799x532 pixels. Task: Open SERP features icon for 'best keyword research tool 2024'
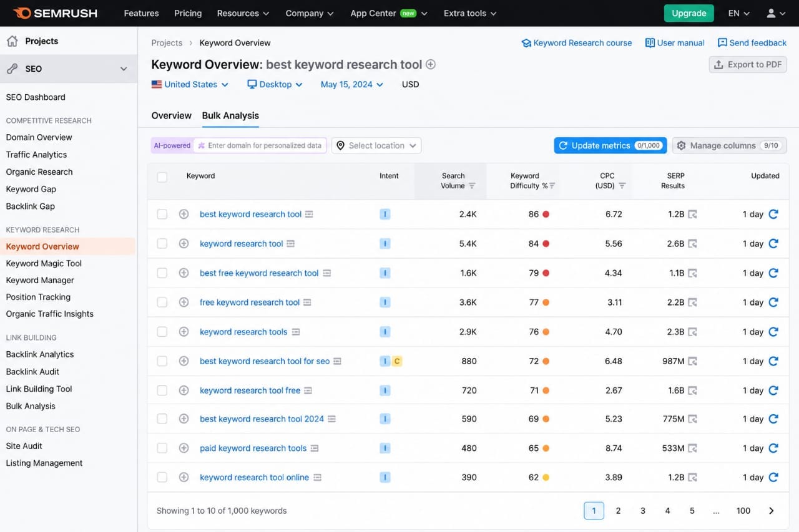(x=332, y=419)
